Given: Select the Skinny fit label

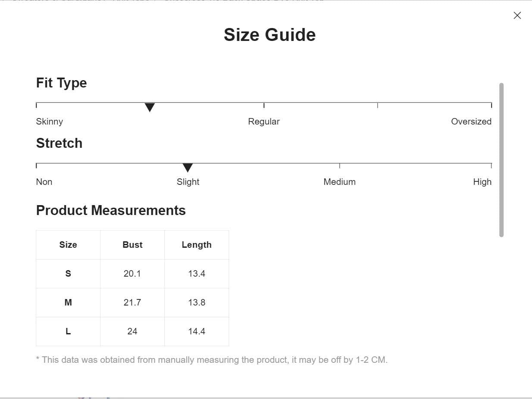Looking at the screenshot, I should tap(50, 122).
